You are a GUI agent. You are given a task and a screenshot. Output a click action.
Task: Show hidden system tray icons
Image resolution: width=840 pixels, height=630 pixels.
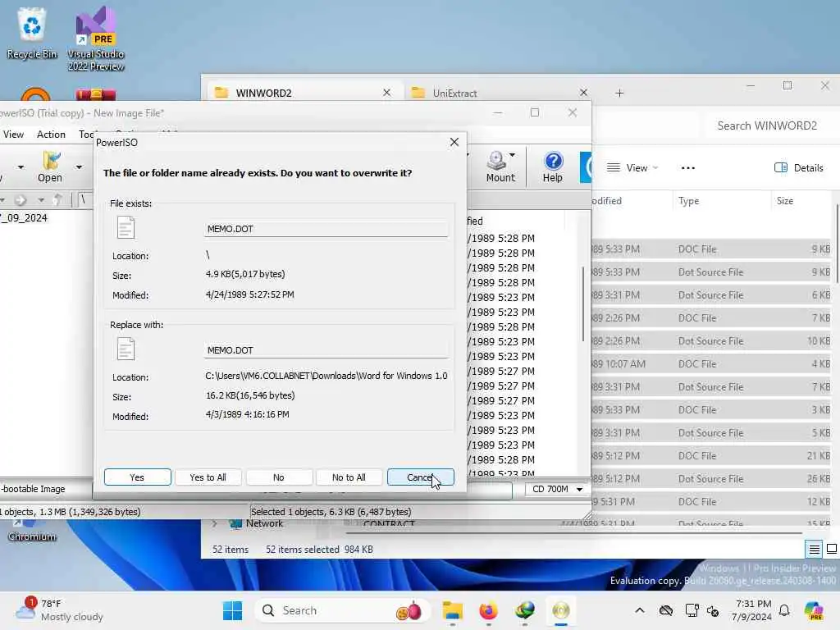pos(640,610)
